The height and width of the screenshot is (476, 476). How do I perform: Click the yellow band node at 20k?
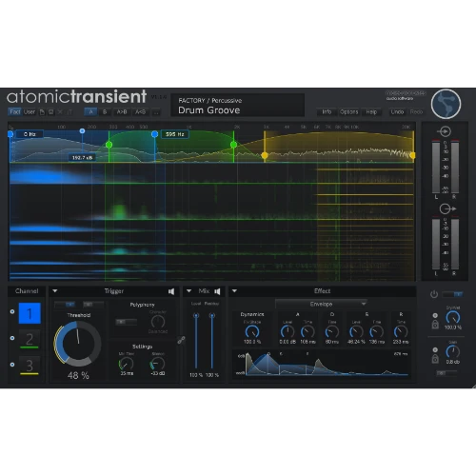(412, 155)
